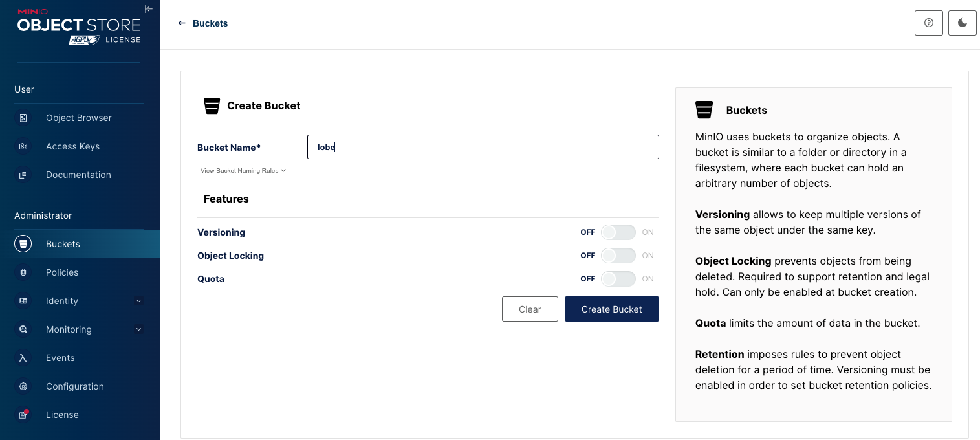The height and width of the screenshot is (440, 980).
Task: Click the Access Keys icon
Action: point(23,146)
